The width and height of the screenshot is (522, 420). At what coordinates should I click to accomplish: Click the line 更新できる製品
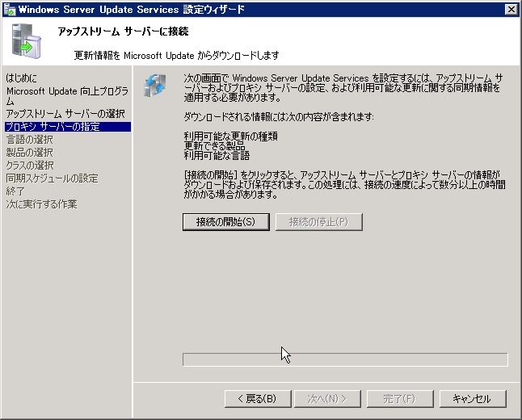[215, 145]
